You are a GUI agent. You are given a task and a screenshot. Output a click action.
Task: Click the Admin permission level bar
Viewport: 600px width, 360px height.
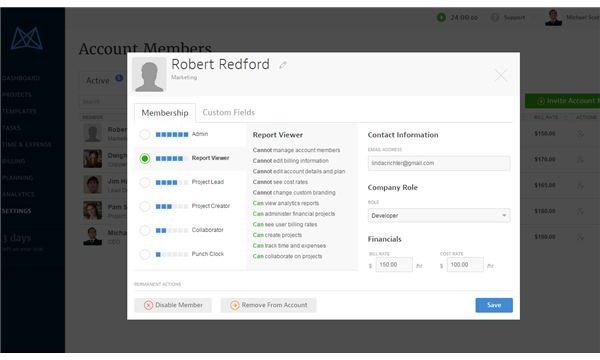coord(172,135)
